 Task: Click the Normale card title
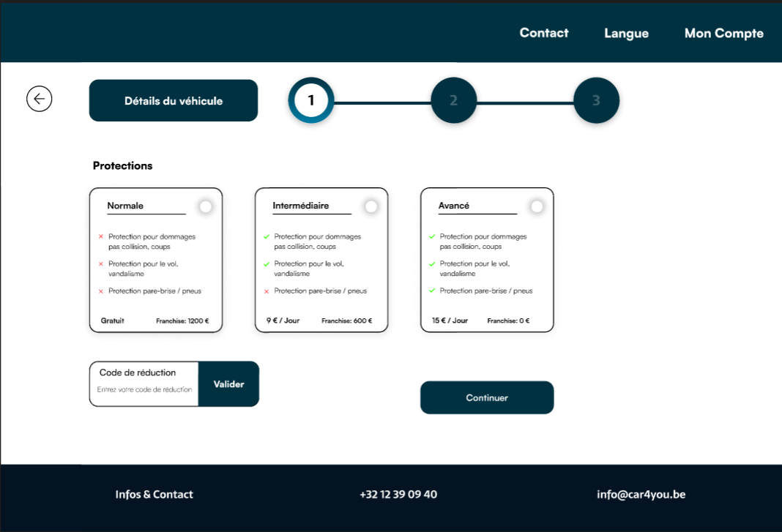tap(125, 206)
